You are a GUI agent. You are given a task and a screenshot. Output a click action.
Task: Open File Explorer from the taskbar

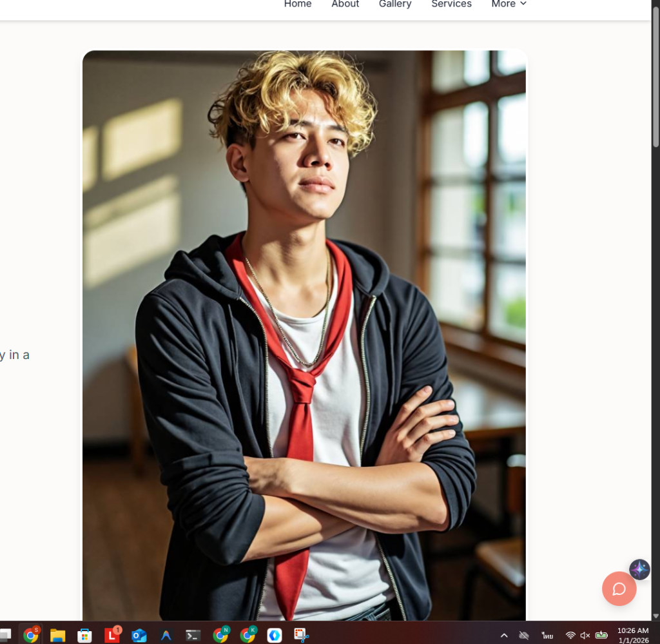pos(58,636)
